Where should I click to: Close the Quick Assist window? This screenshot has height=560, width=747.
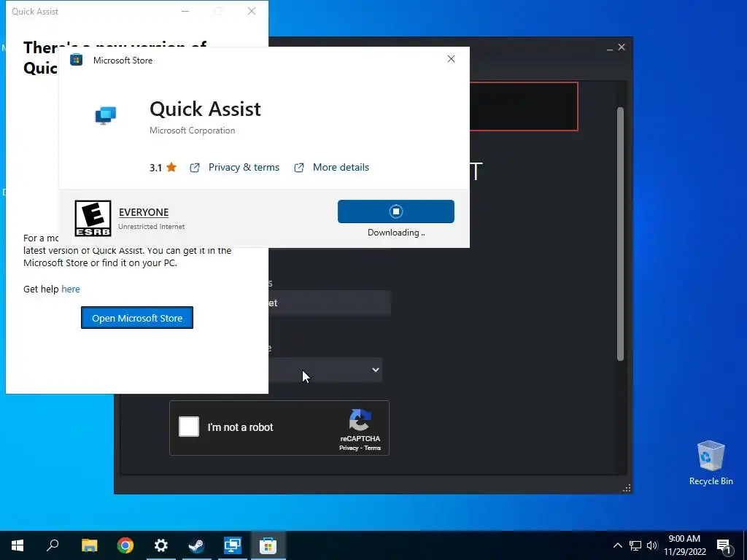tap(252, 11)
